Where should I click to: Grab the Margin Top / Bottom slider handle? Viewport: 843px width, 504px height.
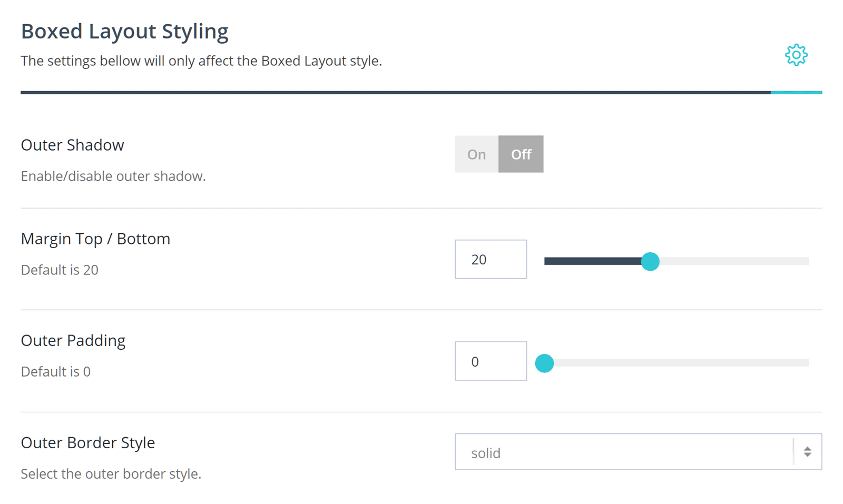[x=650, y=261]
